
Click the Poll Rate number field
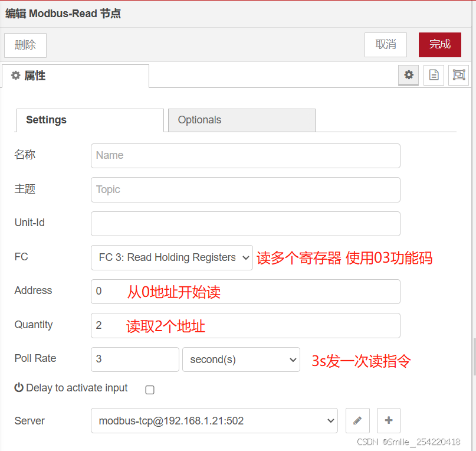[135, 360]
